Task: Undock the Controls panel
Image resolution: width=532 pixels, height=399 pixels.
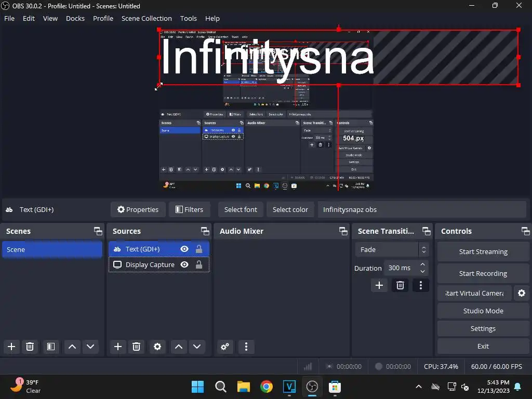Action: coord(525,231)
